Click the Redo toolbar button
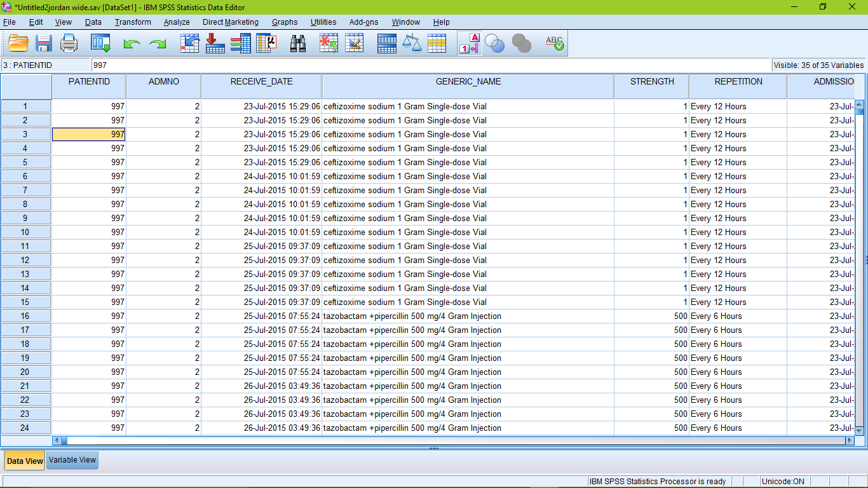 coord(156,43)
